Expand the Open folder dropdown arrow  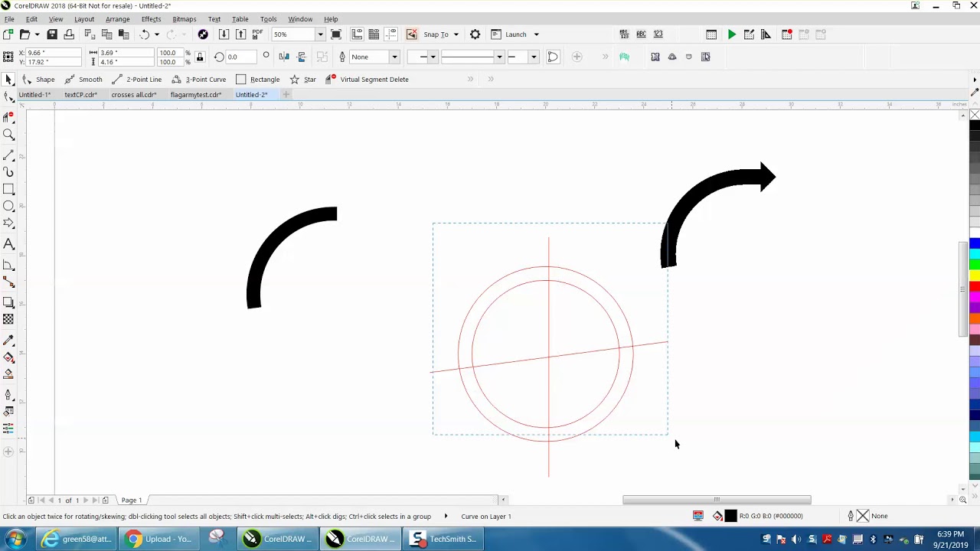pyautogui.click(x=36, y=34)
